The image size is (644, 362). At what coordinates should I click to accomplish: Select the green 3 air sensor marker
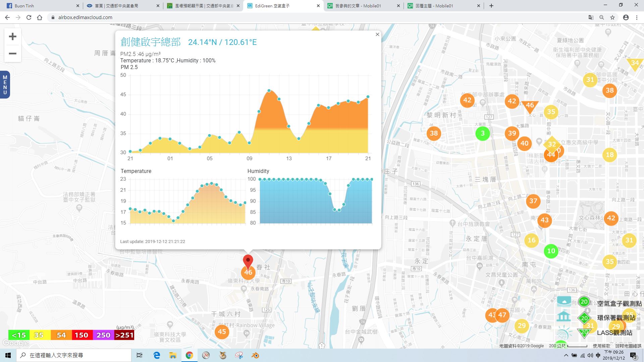click(x=483, y=133)
